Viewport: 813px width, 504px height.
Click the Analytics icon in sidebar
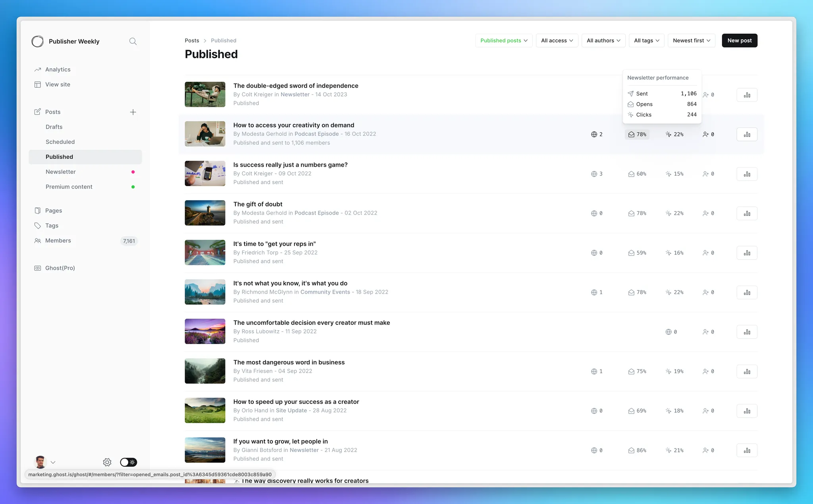click(x=38, y=69)
